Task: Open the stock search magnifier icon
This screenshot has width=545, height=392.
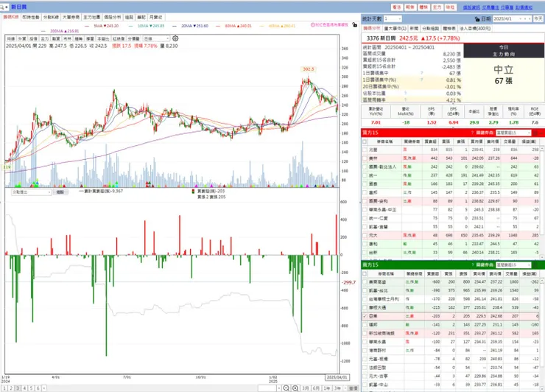Action: pos(2,7)
